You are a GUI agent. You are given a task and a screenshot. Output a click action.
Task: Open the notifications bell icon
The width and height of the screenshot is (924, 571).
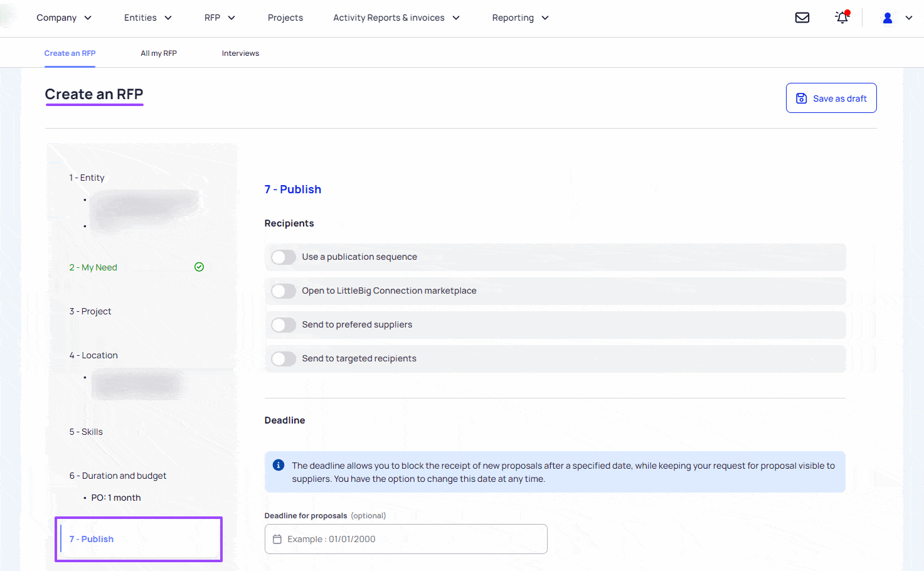point(842,17)
